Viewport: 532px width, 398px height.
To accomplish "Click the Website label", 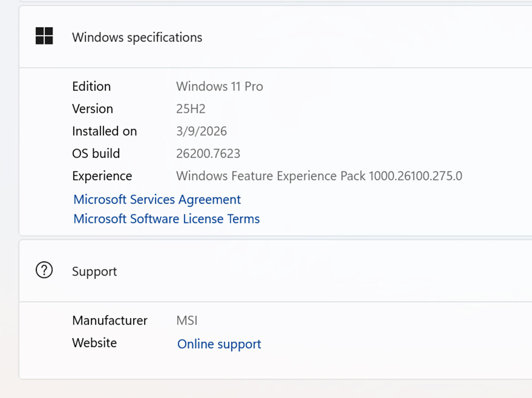I will tap(94, 343).
